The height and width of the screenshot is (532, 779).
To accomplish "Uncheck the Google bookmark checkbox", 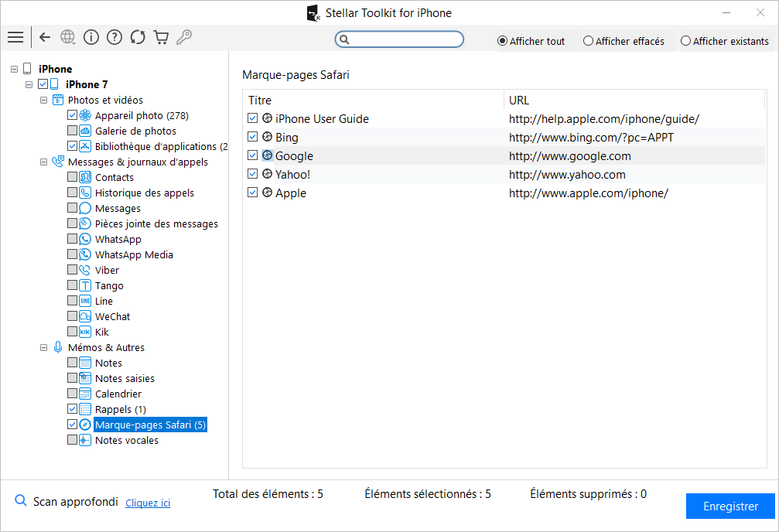I will (252, 155).
